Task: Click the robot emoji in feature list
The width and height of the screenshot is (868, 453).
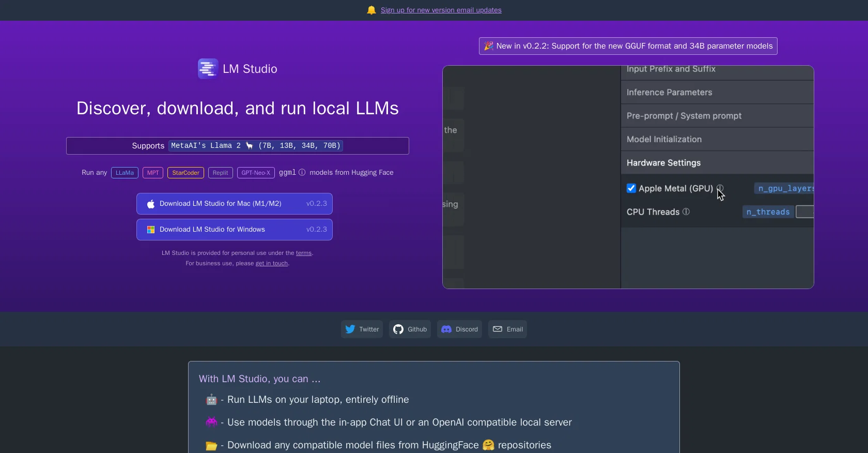Action: [211, 400]
